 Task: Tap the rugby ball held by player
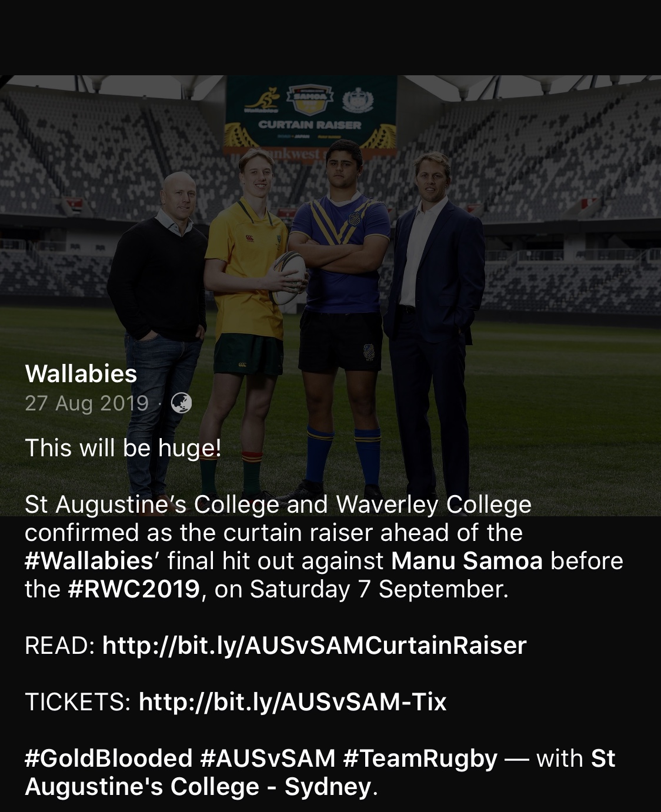289,276
